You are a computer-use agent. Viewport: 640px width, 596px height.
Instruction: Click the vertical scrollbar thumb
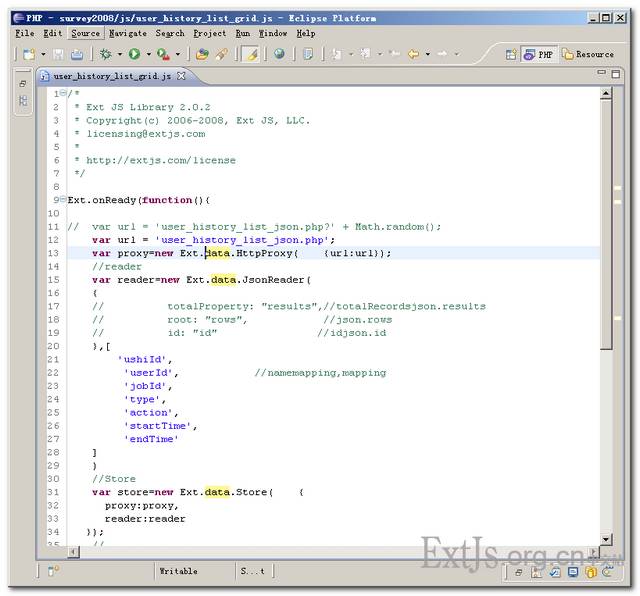(606, 225)
